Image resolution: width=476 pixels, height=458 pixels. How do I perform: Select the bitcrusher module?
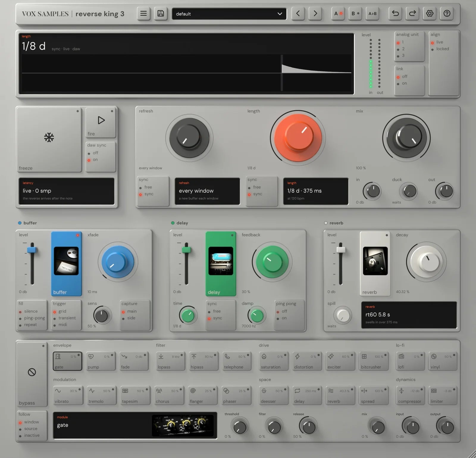tap(374, 361)
